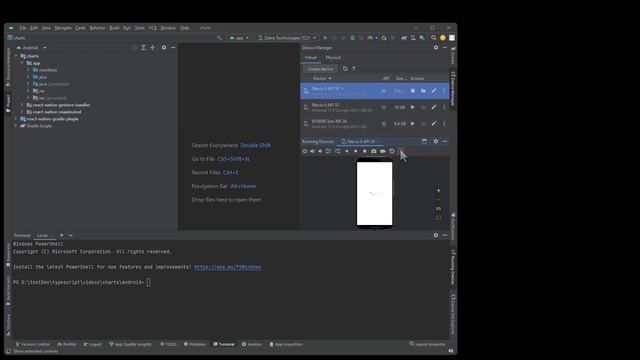Click the Debug app bug icon
The image size is (640, 360).
pyautogui.click(x=352, y=38)
